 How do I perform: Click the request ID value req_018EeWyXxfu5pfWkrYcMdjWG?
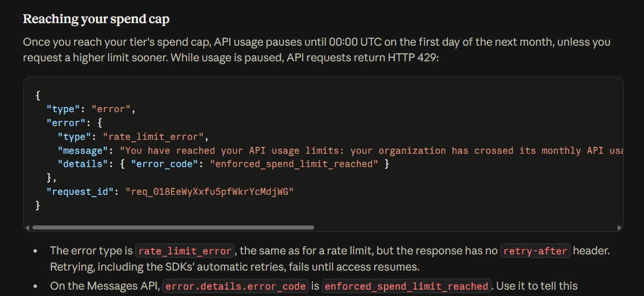point(210,191)
